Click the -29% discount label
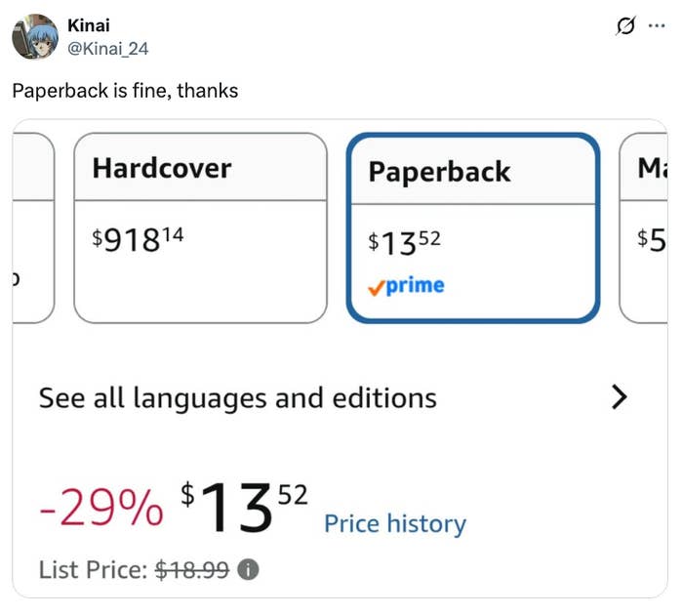The width and height of the screenshot is (683, 616). (x=101, y=508)
